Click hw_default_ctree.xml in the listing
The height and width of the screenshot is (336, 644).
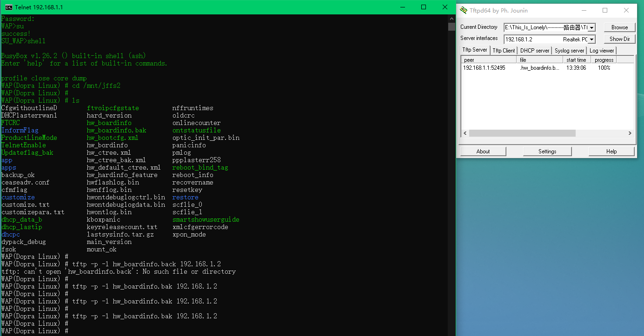[x=124, y=167]
